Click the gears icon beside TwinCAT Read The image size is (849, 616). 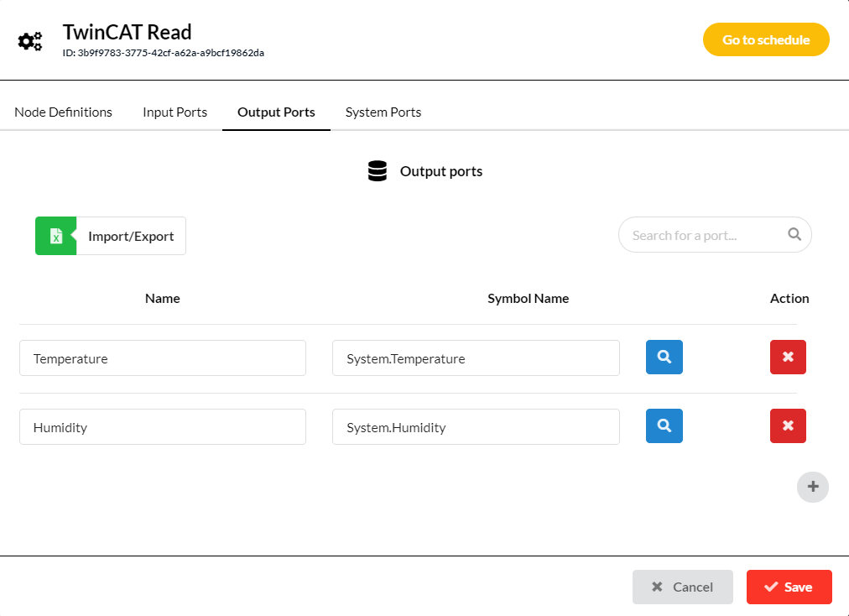tap(29, 41)
